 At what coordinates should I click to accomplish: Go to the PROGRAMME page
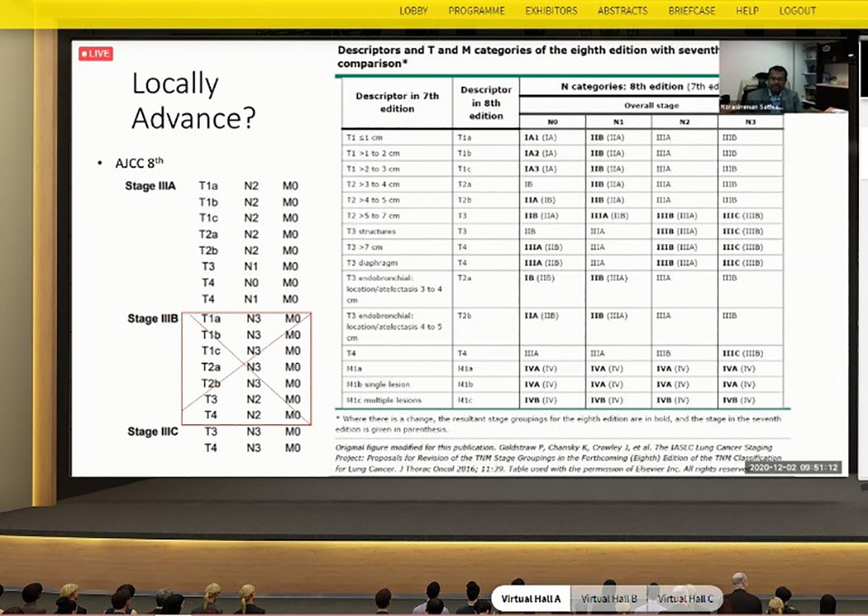(x=476, y=11)
